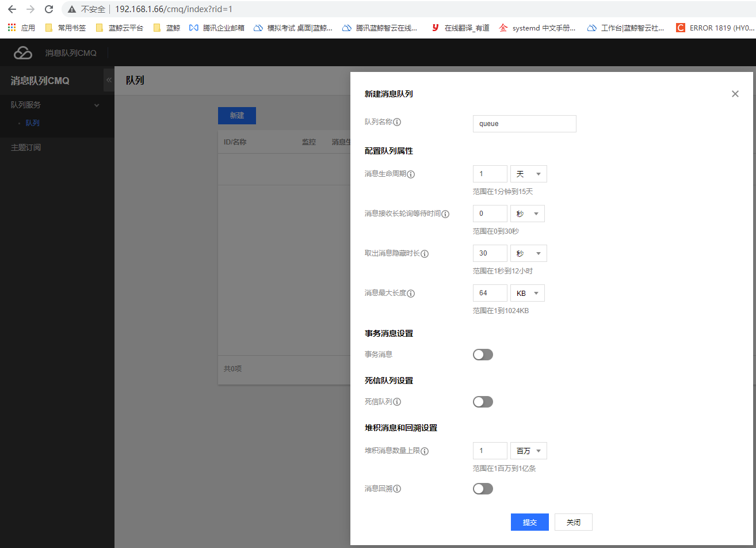The height and width of the screenshot is (548, 756).
Task: Open 消息最大长度 unit dropdown (KB)
Action: tap(527, 293)
